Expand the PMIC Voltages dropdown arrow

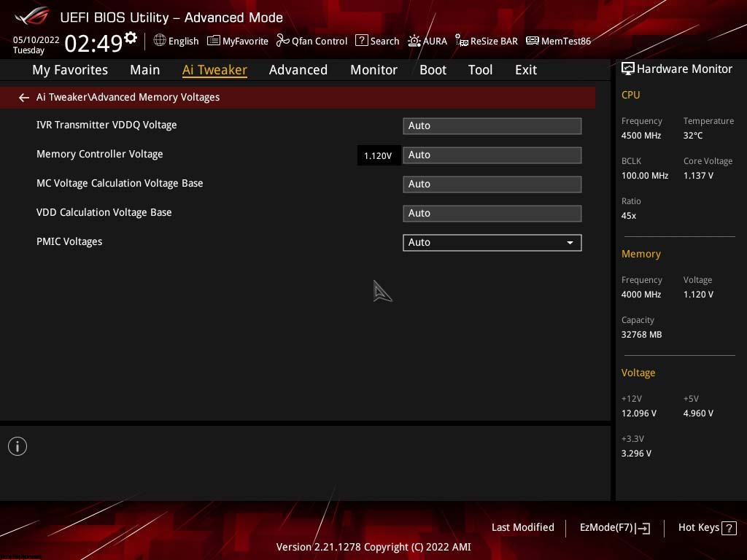point(570,243)
